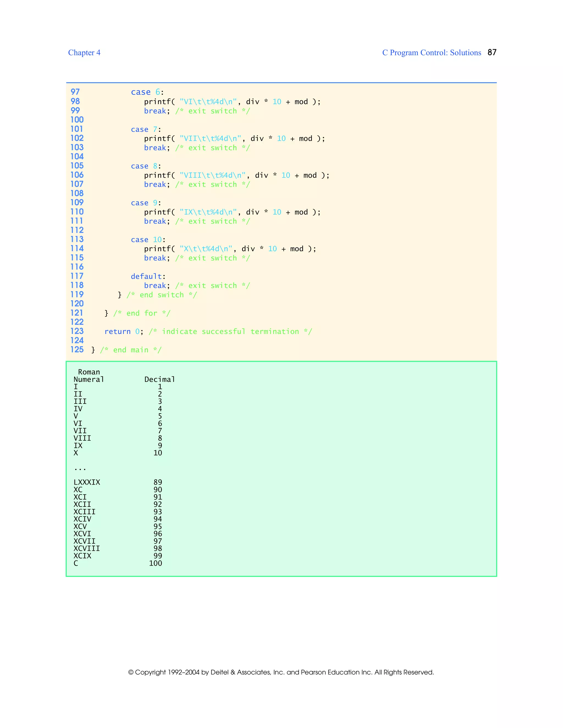This screenshot has height=728, width=563.
Task: Click the 'case 10:' statement
Action: point(148,240)
